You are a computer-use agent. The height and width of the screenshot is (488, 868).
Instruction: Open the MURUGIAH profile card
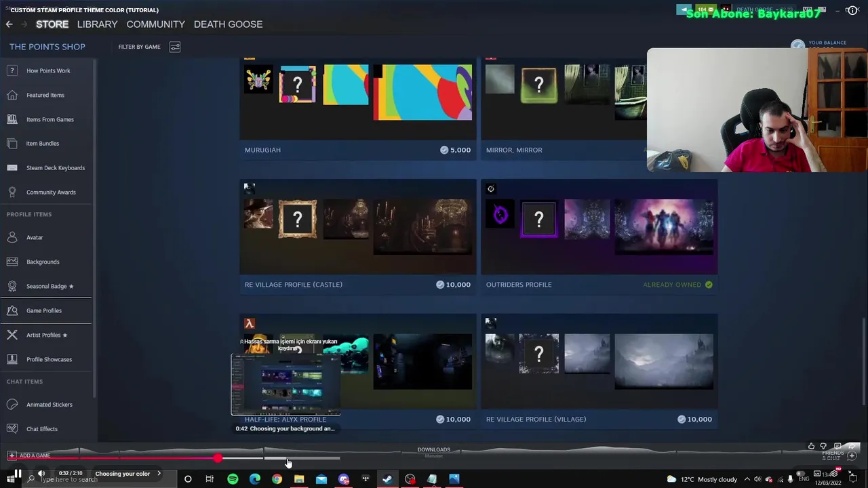click(358, 108)
